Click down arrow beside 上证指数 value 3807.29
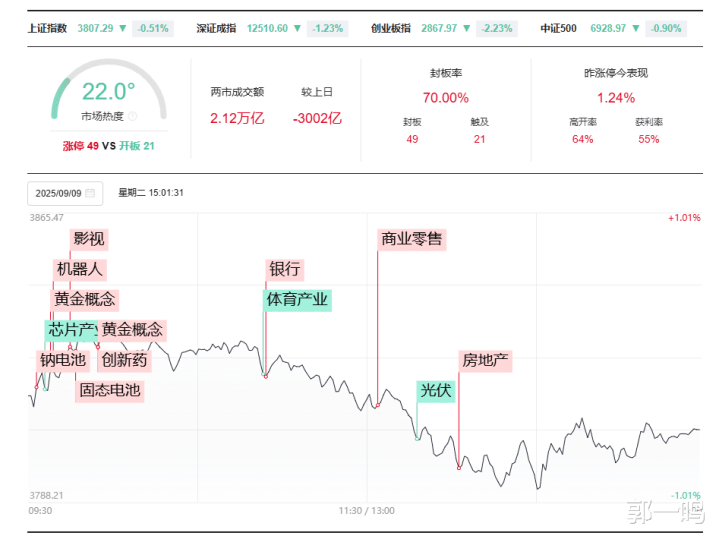Viewport: 719px width, 542px height. coord(122,28)
